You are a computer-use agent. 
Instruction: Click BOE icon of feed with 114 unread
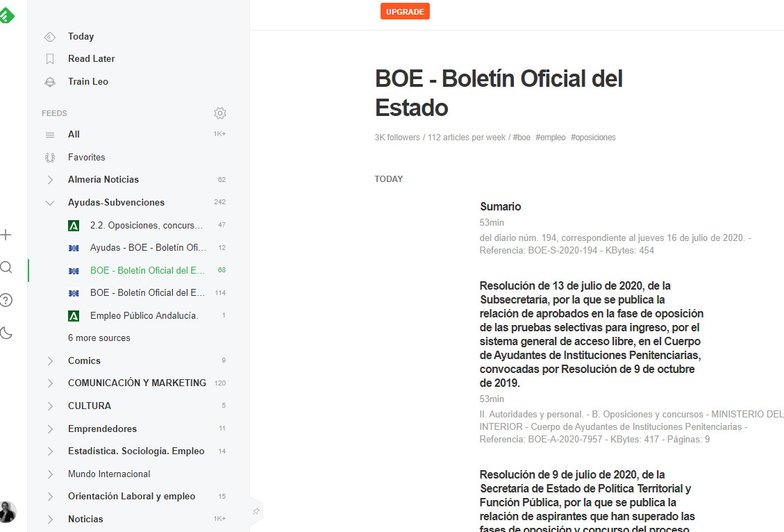(74, 293)
